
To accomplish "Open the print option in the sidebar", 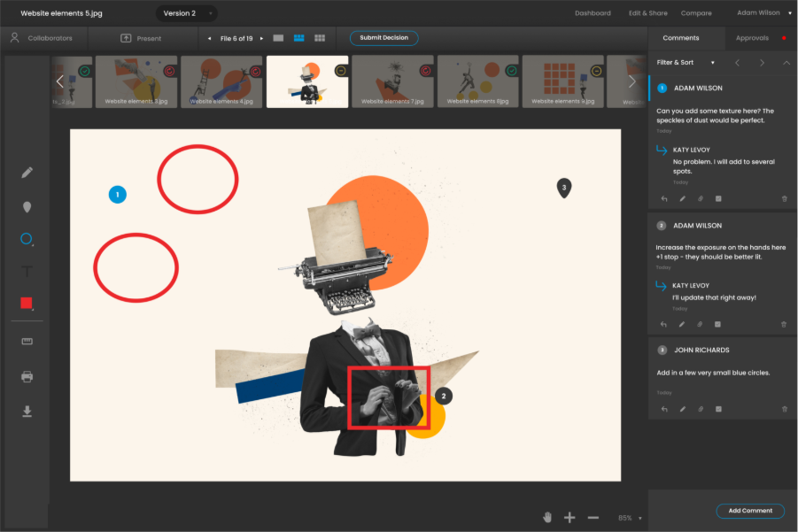I will 27,375.
